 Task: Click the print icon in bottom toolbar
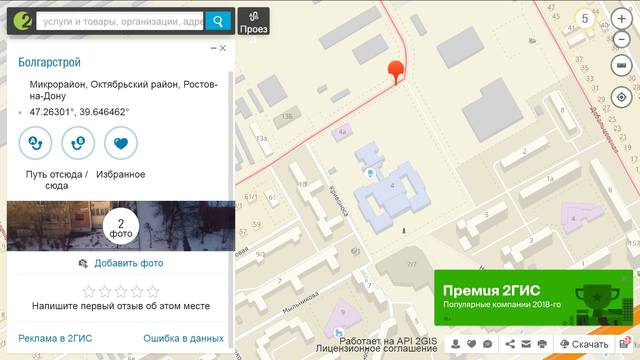tap(542, 344)
